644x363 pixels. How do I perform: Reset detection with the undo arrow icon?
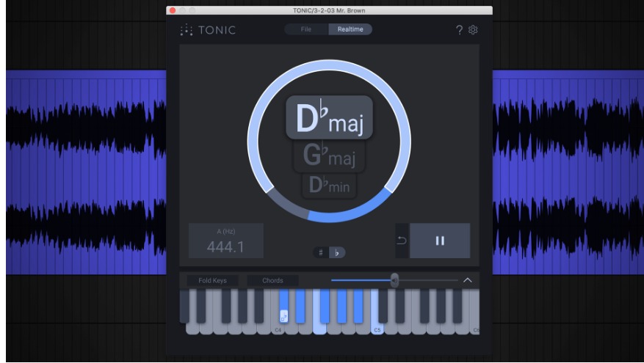click(402, 241)
